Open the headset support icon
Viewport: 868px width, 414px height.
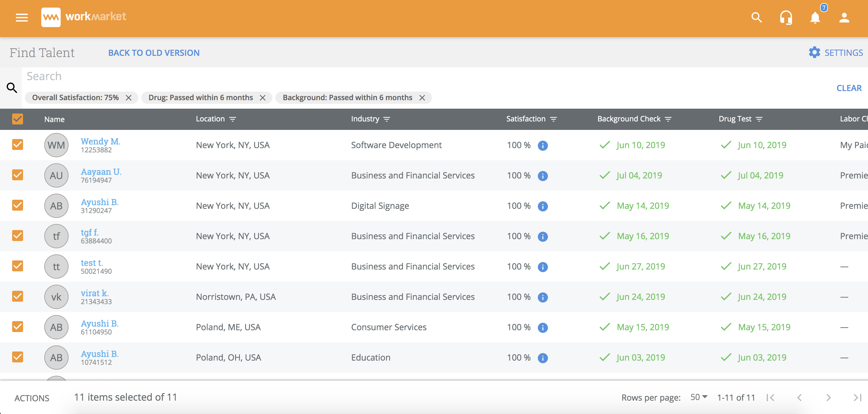(786, 17)
